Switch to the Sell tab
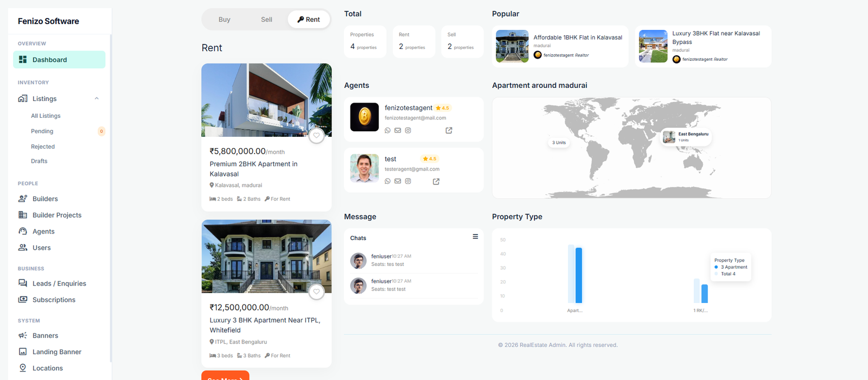The image size is (868, 380). click(x=266, y=20)
